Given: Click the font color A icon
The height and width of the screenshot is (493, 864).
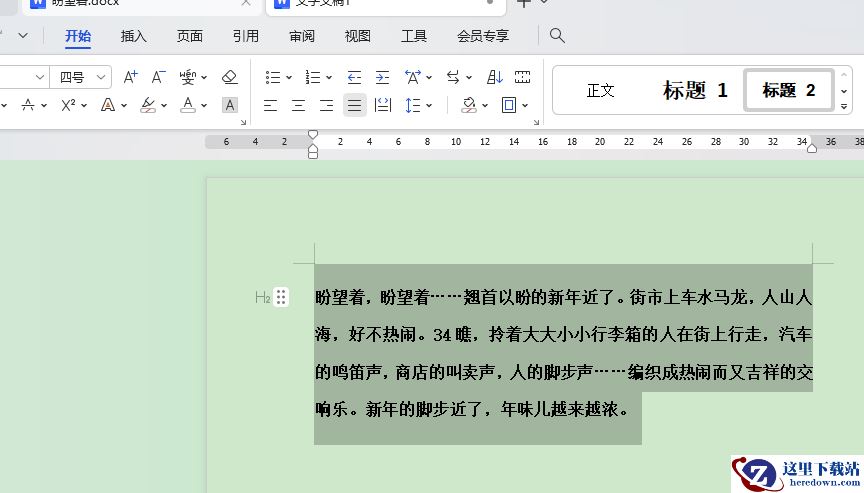Looking at the screenshot, I should click(x=188, y=105).
